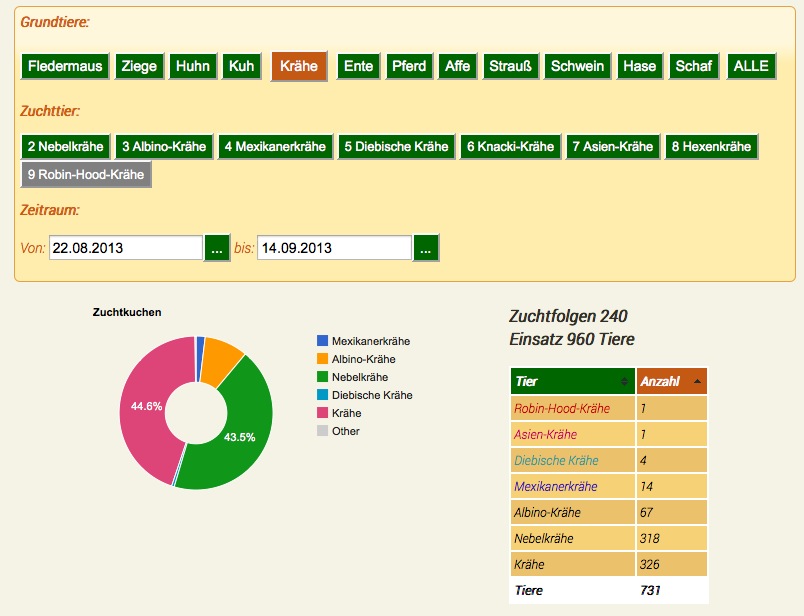Click blue Mexikanerkrähe legend swatch
This screenshot has width=804, height=616.
point(322,341)
